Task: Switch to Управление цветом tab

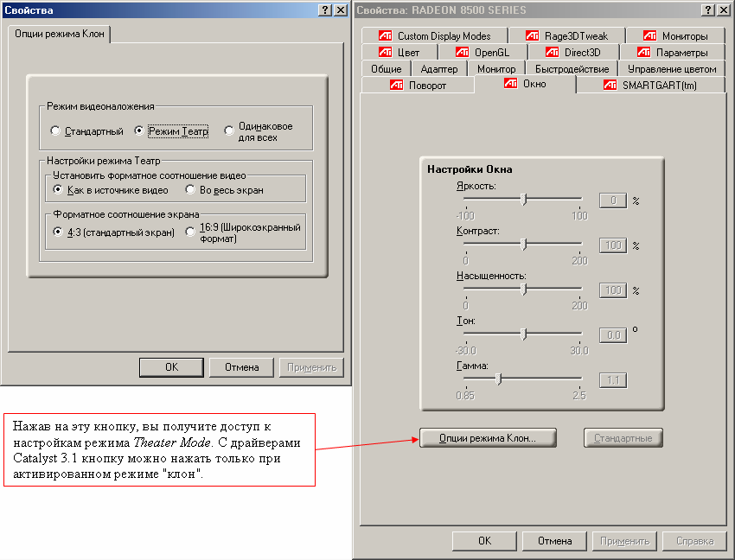Action: [672, 69]
